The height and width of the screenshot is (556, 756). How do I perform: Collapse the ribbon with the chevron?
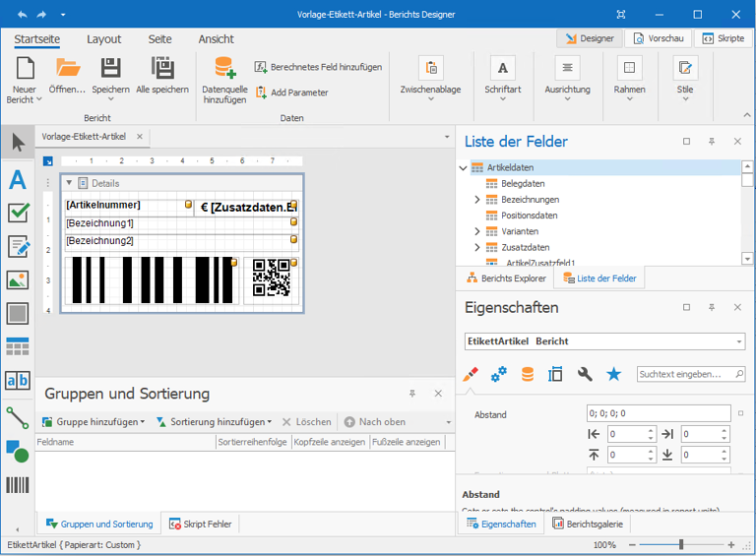746,115
